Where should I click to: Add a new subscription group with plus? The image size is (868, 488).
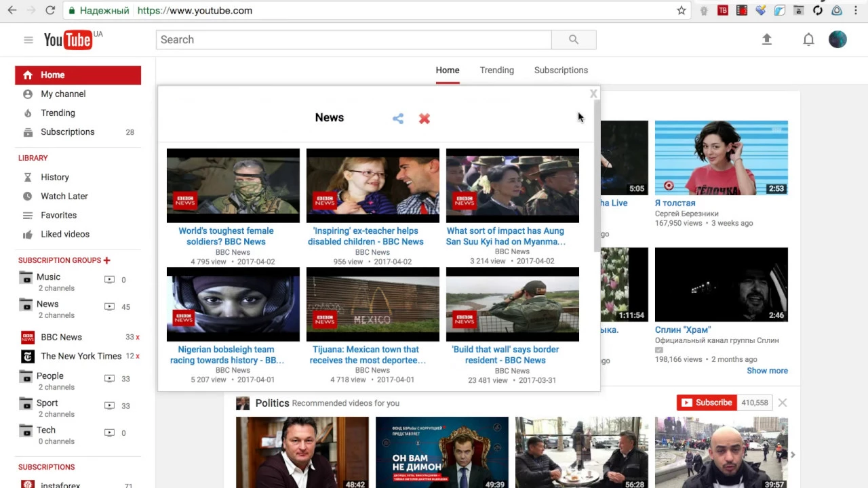click(x=106, y=260)
